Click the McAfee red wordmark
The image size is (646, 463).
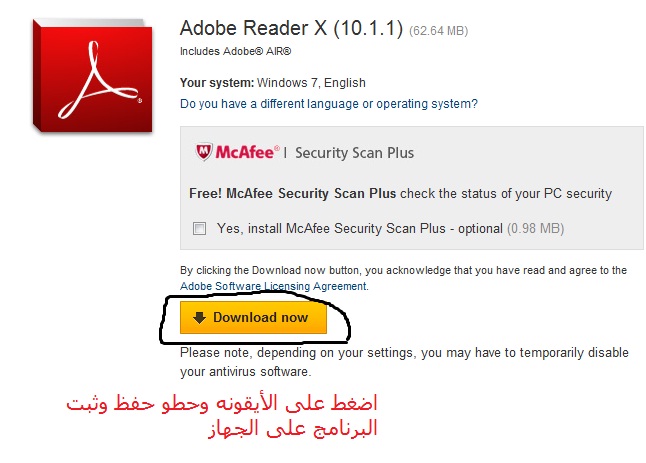(x=247, y=152)
